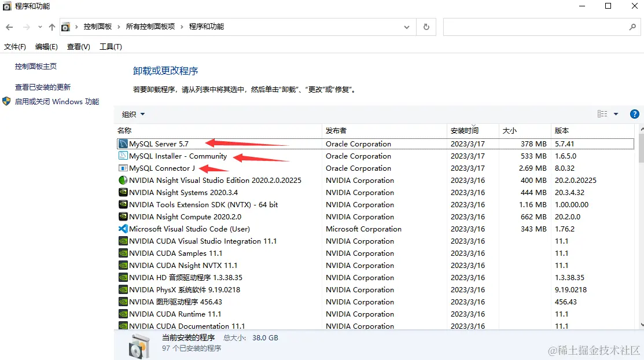Refresh the programs list
Image resolution: width=644 pixels, height=360 pixels.
coord(426,27)
